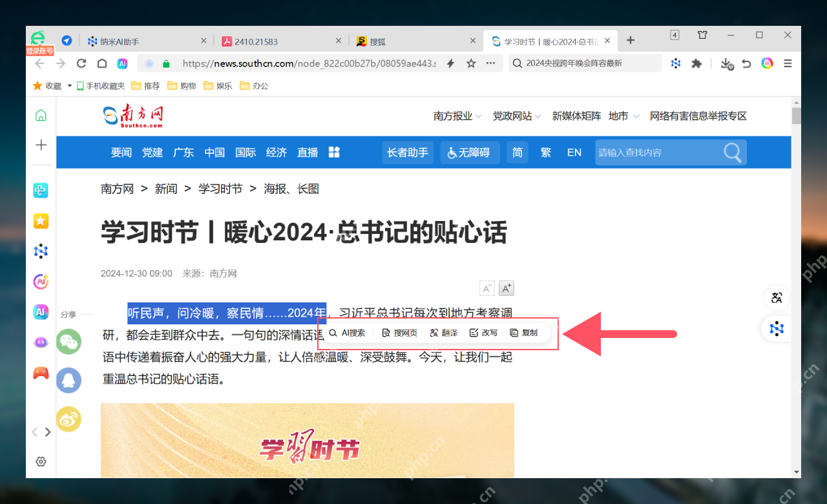
Task: Switch site language to EN
Action: click(x=574, y=152)
